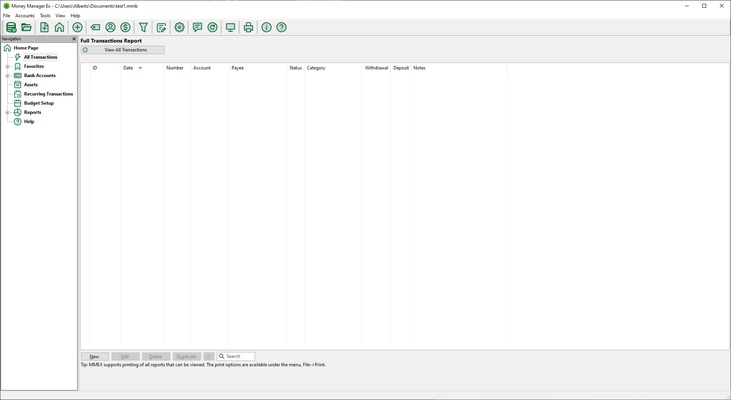Click the Duplicate button below the list
The height and width of the screenshot is (400, 731).
click(x=186, y=356)
